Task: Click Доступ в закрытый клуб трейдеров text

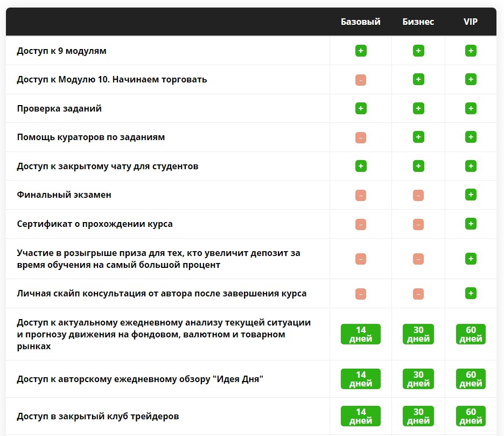Action: (98, 416)
